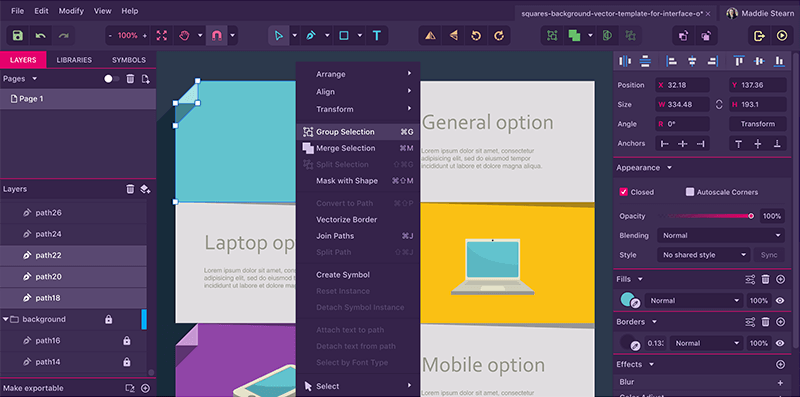Image resolution: width=800 pixels, height=397 pixels.
Task: Click the Redo arrow icon
Action: tap(64, 36)
